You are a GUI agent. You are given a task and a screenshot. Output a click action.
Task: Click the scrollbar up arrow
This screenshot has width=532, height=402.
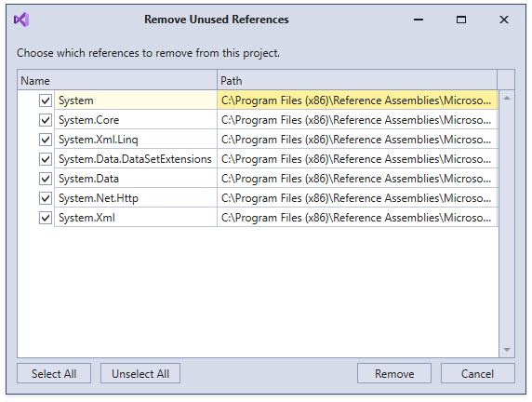(507, 98)
